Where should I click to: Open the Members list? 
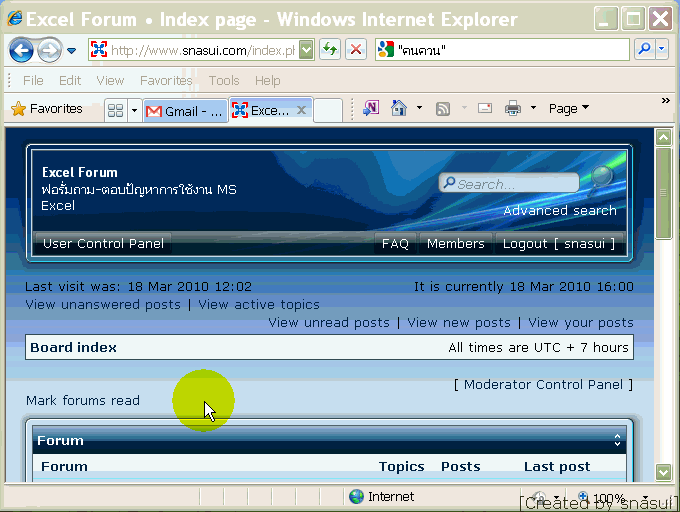click(455, 244)
